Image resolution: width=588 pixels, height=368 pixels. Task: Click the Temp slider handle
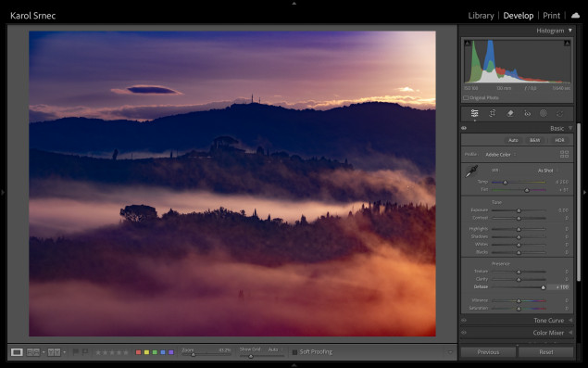(x=506, y=183)
